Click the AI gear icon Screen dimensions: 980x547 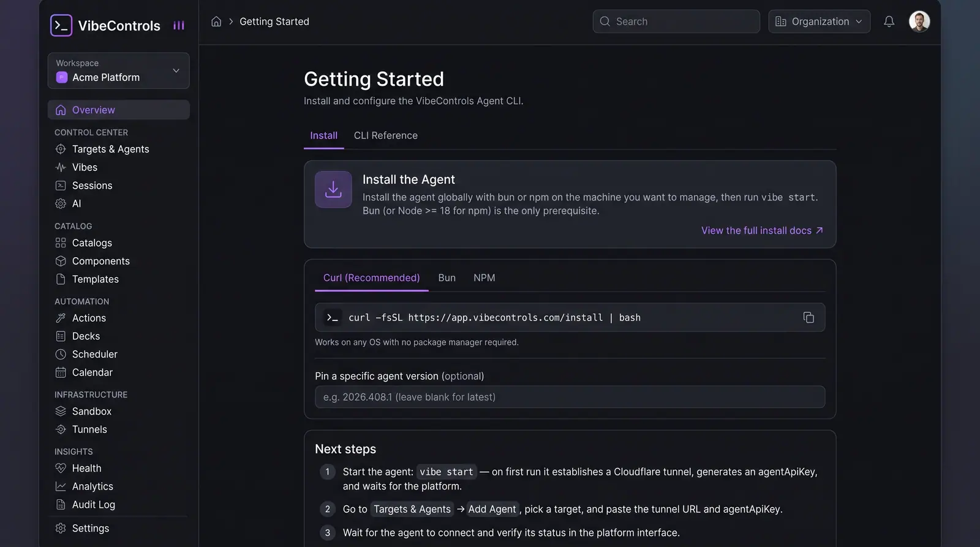(x=61, y=203)
